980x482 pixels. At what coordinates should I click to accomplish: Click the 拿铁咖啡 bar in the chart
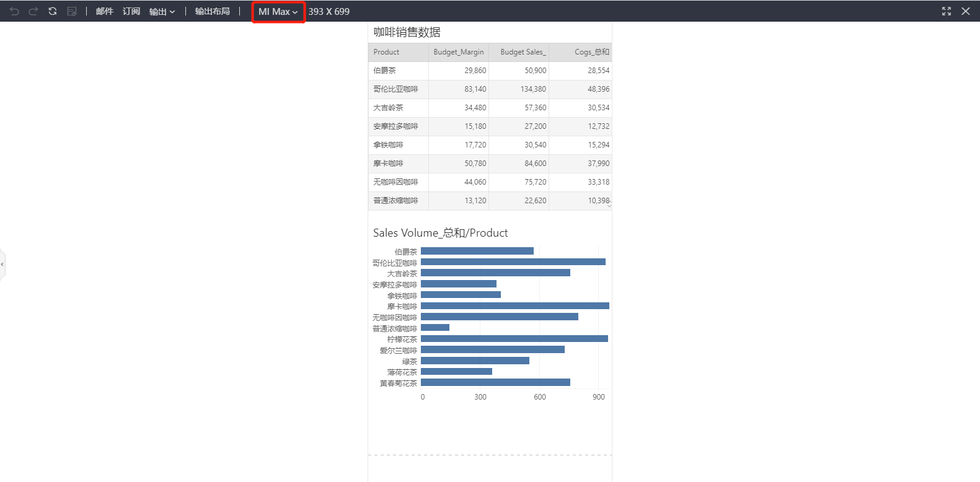click(x=461, y=295)
